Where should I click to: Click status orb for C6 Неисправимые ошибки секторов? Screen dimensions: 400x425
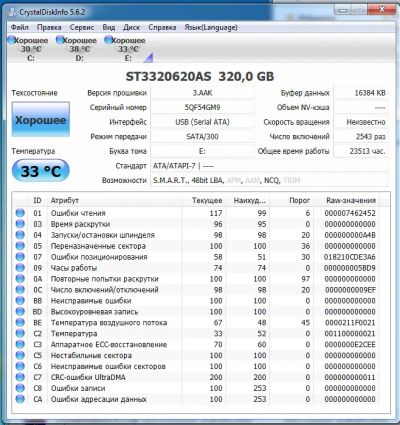pos(20,366)
